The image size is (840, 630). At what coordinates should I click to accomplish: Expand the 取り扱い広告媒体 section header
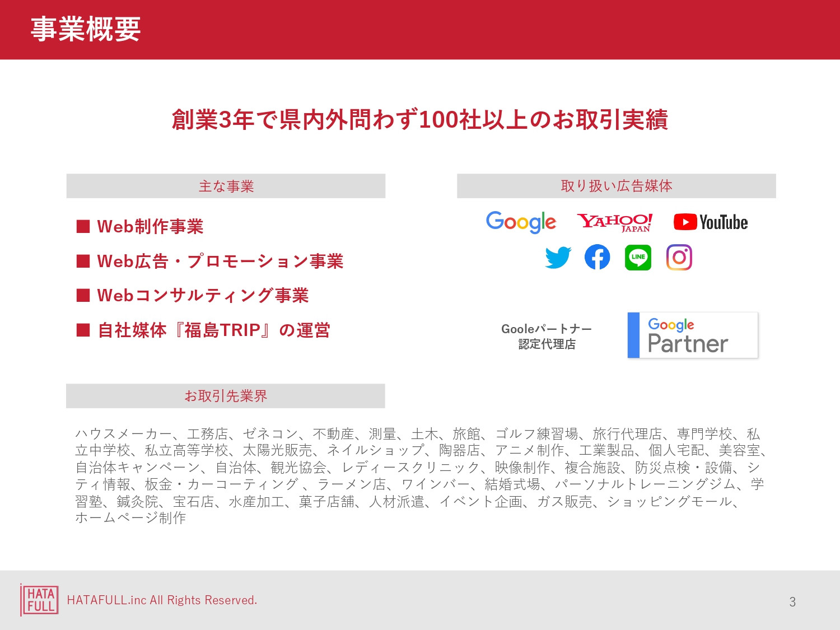click(617, 186)
